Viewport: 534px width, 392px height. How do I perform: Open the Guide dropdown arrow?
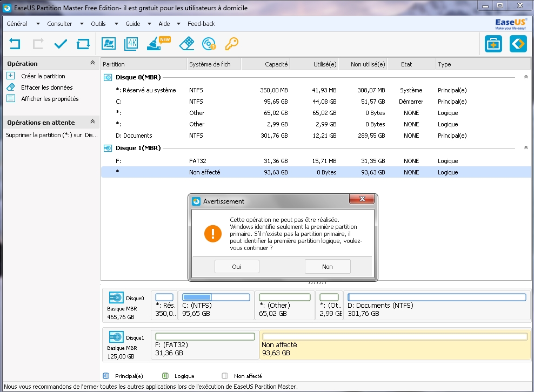tap(149, 24)
